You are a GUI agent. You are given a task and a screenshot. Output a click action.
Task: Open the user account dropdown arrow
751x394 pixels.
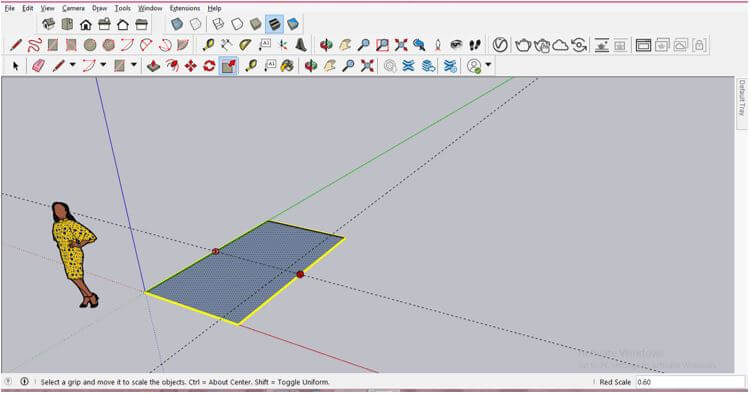point(488,65)
